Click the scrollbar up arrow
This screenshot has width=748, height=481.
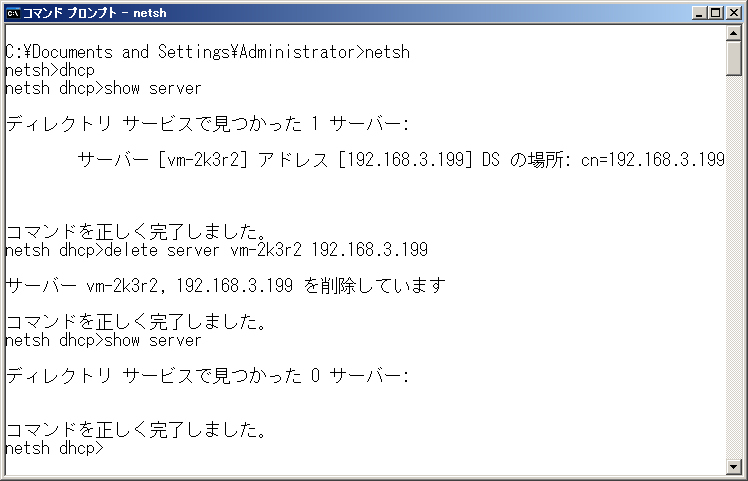733,32
